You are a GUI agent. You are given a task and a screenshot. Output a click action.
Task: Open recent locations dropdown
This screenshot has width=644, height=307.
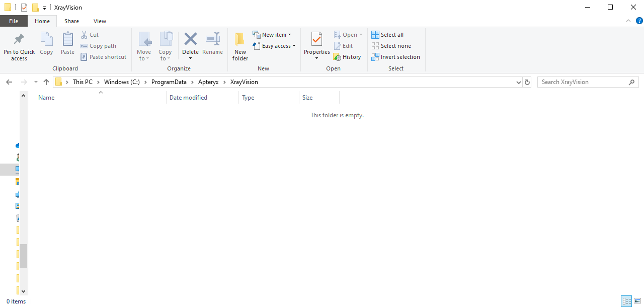[36, 82]
